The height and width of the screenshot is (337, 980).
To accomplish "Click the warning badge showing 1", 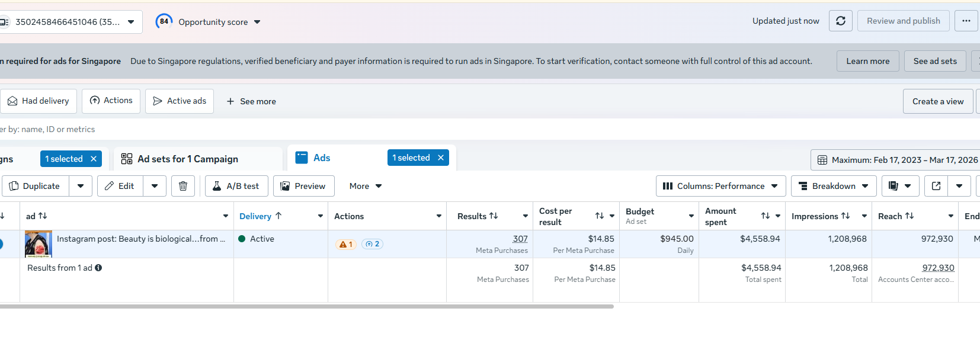I will 346,244.
